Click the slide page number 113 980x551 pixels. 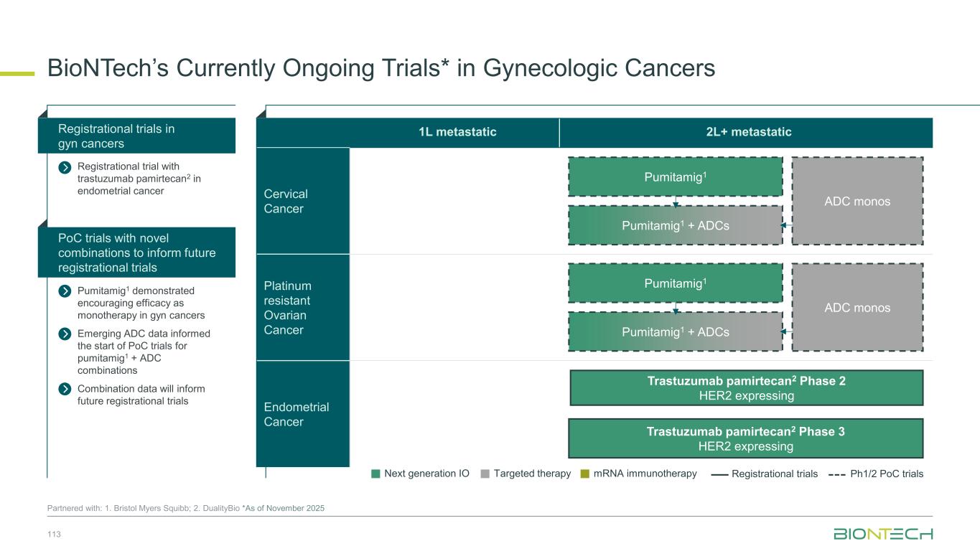pos(54,534)
